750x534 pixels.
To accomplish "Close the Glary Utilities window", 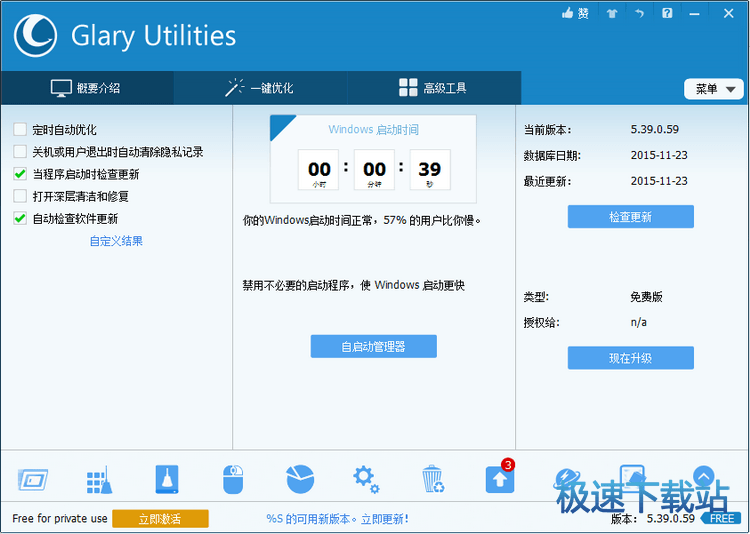I will tap(728, 13).
